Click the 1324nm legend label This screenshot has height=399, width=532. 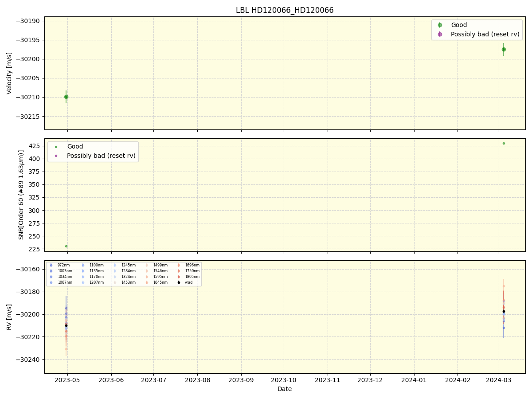point(129,277)
